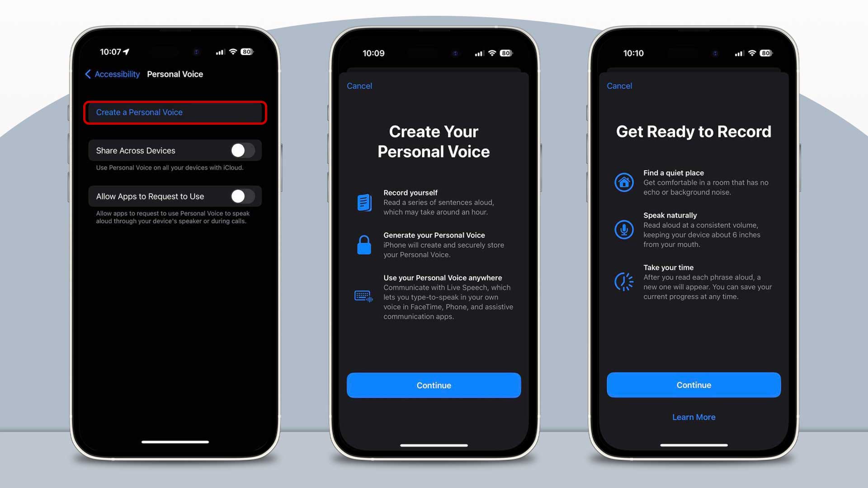The width and height of the screenshot is (868, 488).
Task: Click the Find a quiet place house icon
Action: pyautogui.click(x=623, y=181)
